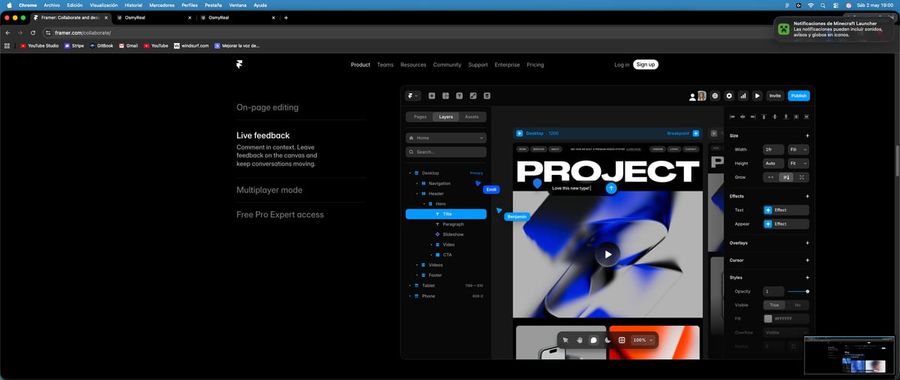This screenshot has height=380, width=900.
Task: Select the middle Grow option
Action: click(786, 178)
